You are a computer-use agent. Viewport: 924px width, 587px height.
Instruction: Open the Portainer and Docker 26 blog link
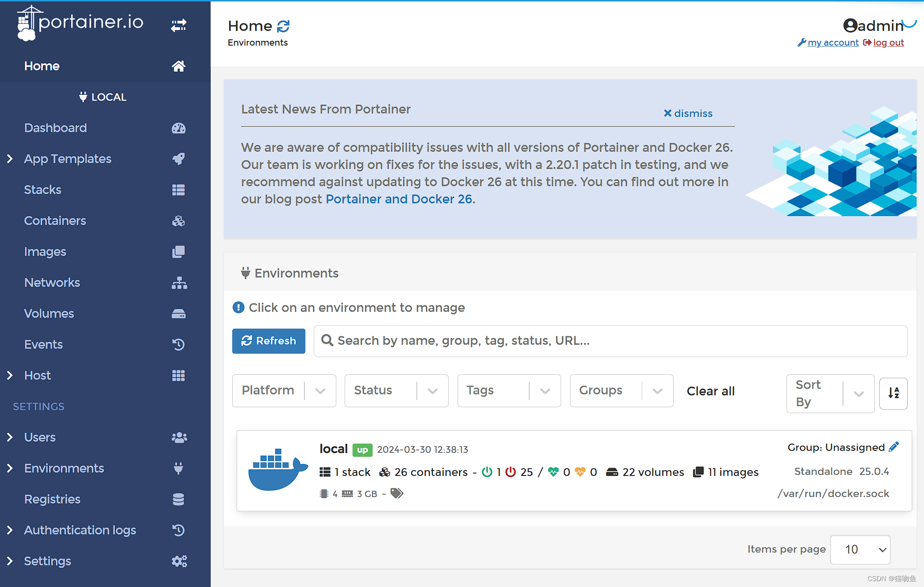pyautogui.click(x=399, y=199)
